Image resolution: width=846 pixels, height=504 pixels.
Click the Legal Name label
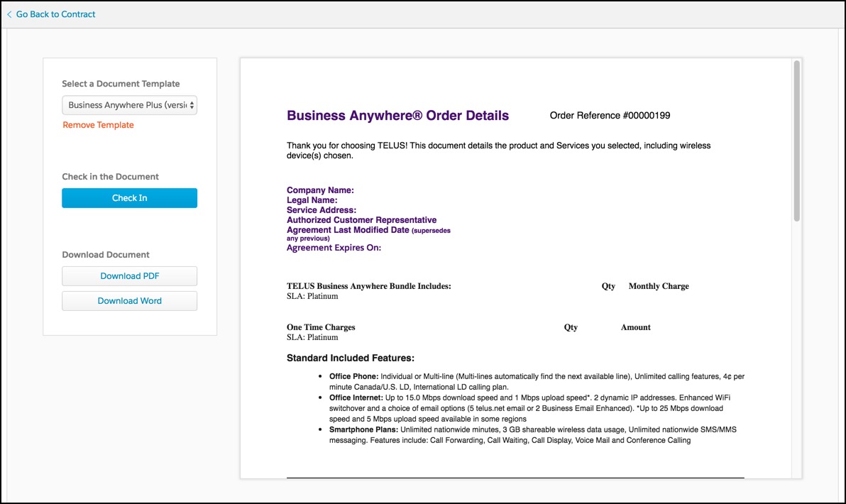[x=312, y=200]
